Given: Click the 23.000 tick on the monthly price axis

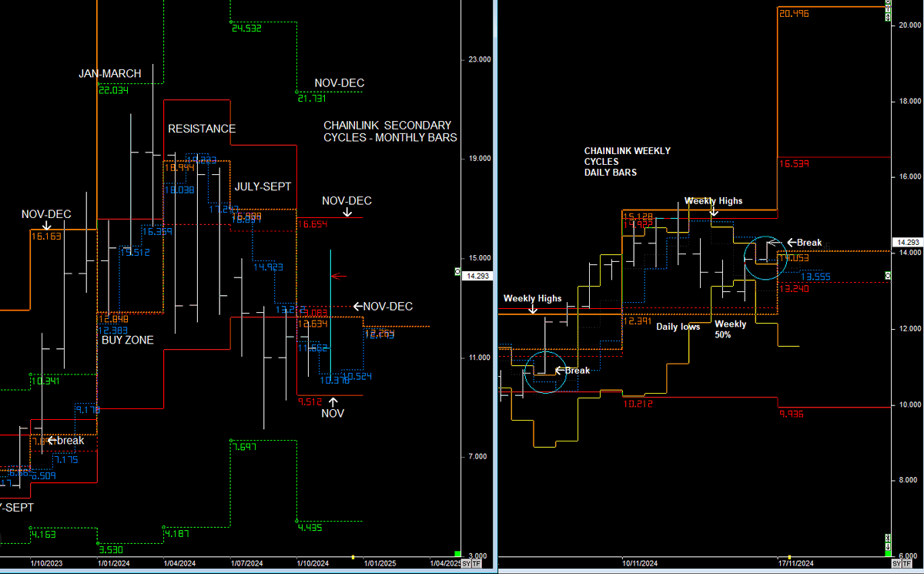Looking at the screenshot, I should (x=480, y=59).
